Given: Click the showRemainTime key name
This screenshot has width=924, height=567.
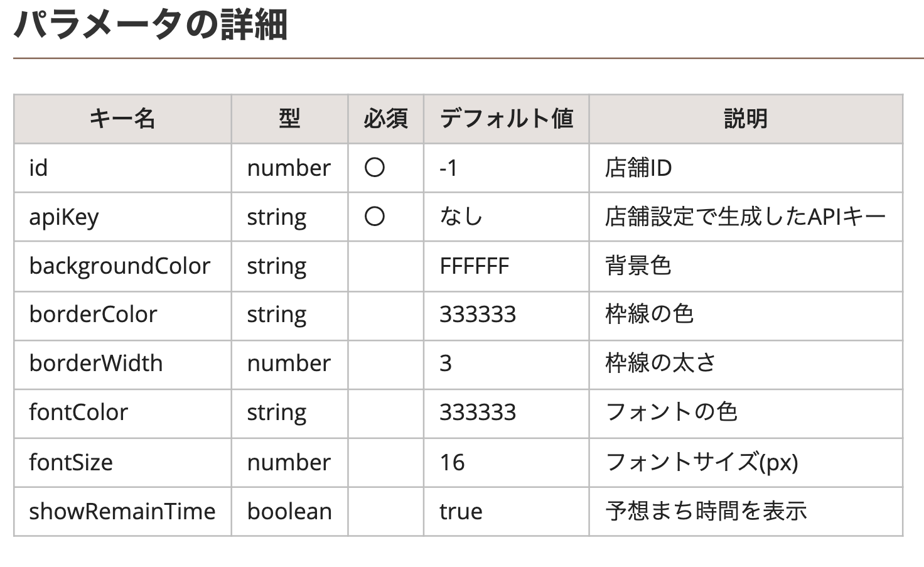Looking at the screenshot, I should coord(122,512).
